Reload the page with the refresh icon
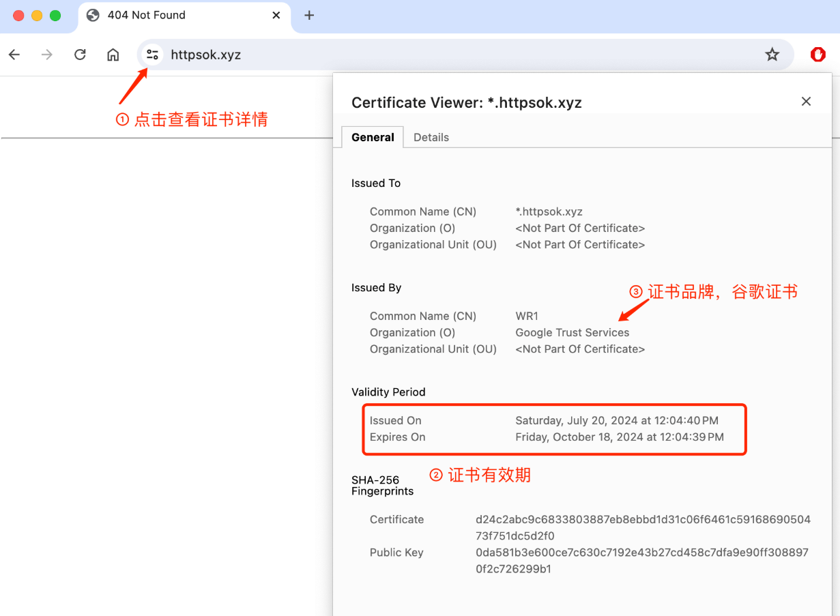 80,55
